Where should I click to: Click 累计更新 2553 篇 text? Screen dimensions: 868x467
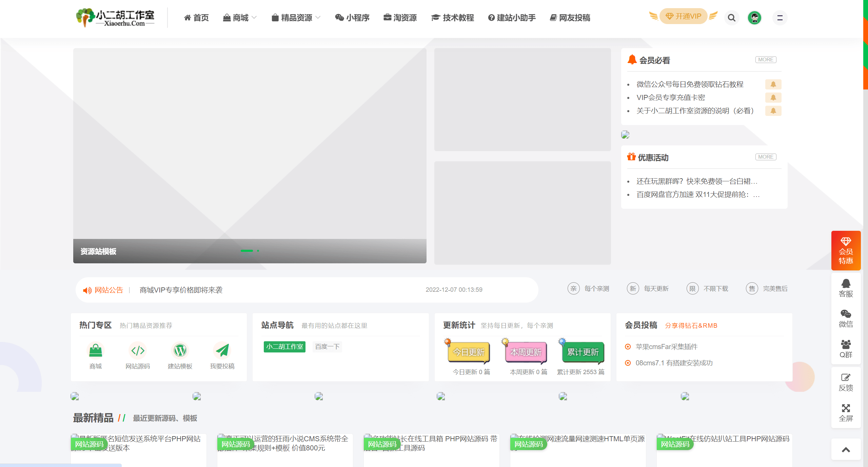pos(580,372)
